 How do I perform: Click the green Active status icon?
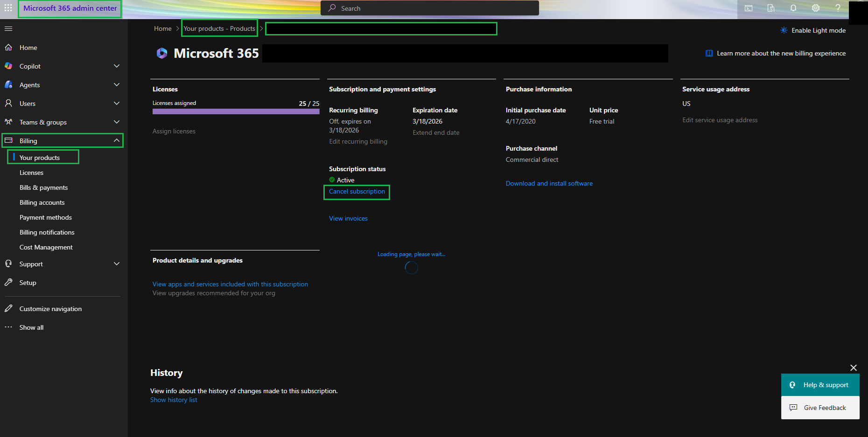click(332, 180)
